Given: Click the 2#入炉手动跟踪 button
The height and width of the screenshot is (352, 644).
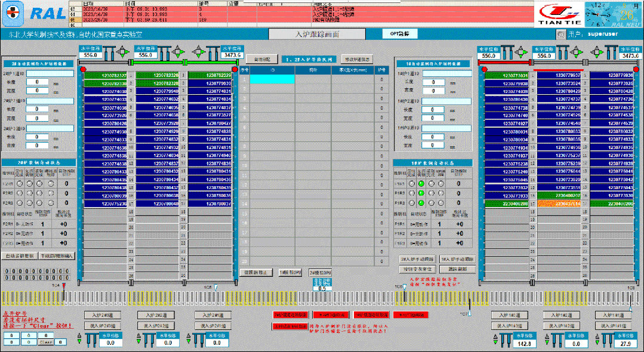Looking at the screenshot, I should 417,260.
